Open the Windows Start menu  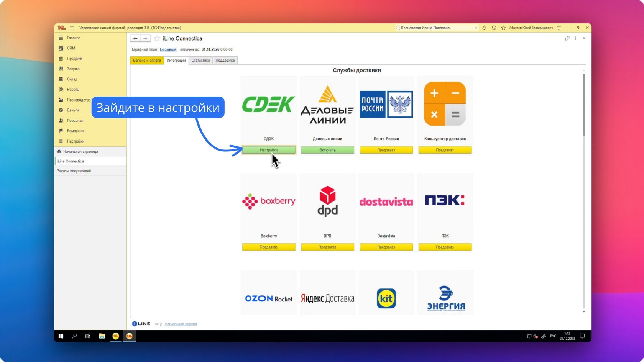61,336
